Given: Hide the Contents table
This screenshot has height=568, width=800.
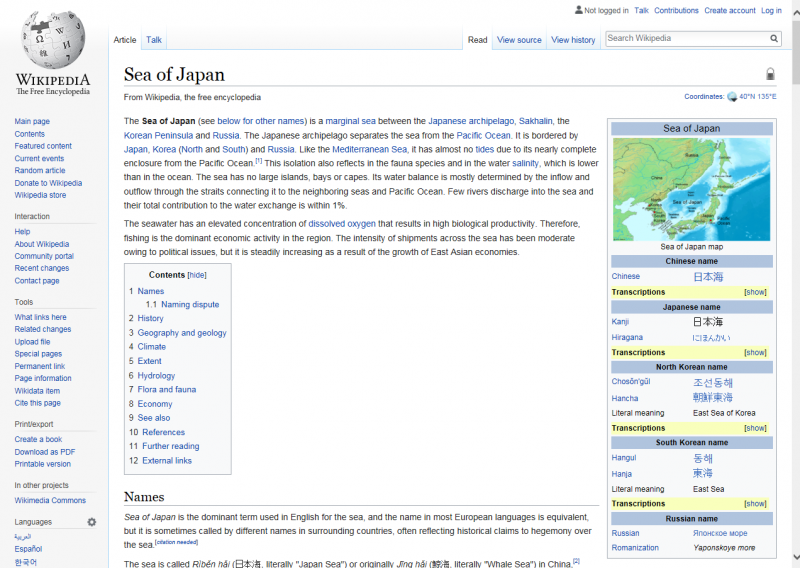Looking at the screenshot, I should pos(197,275).
